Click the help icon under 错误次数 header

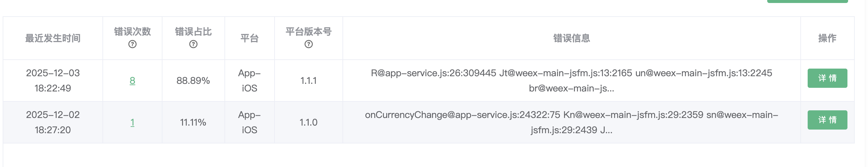132,44
